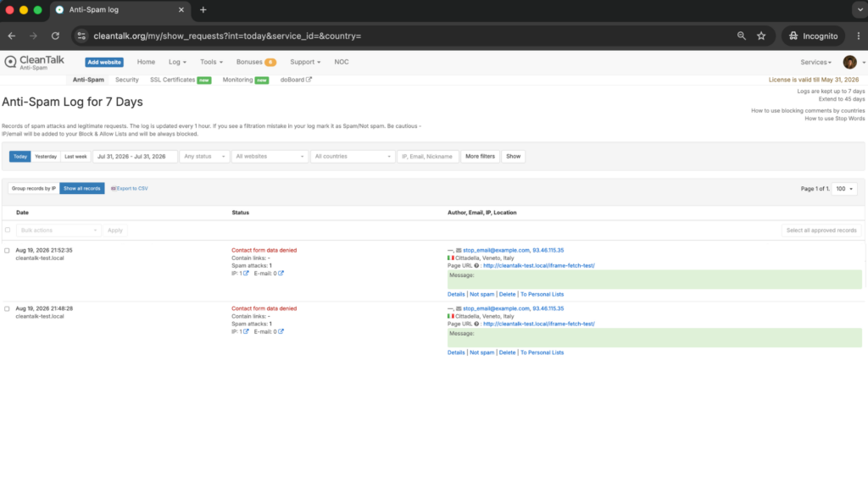This screenshot has height=488, width=868.
Task: Expand the Tools menu dropdown
Action: click(211, 62)
